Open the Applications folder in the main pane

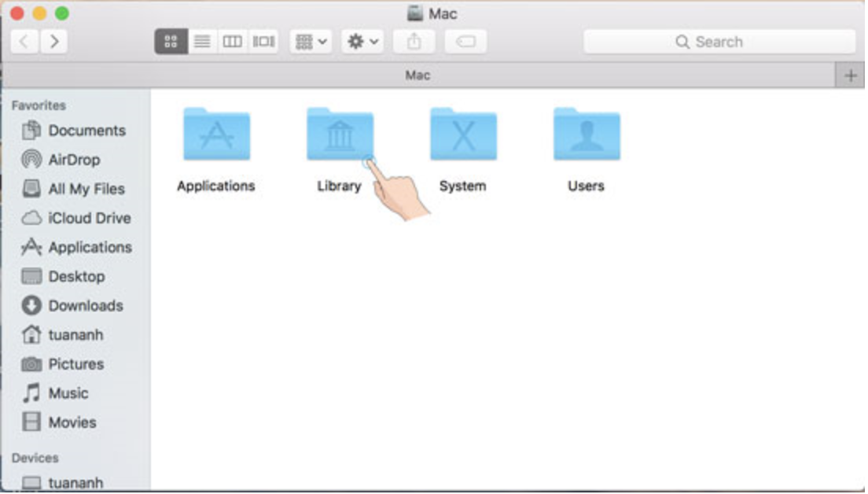216,135
